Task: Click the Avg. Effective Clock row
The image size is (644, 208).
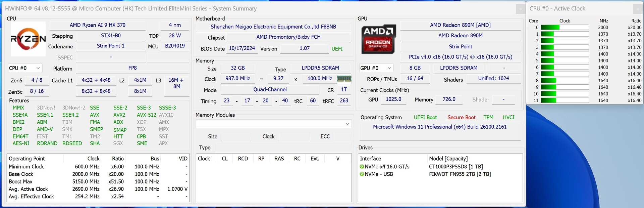Action: point(98,197)
